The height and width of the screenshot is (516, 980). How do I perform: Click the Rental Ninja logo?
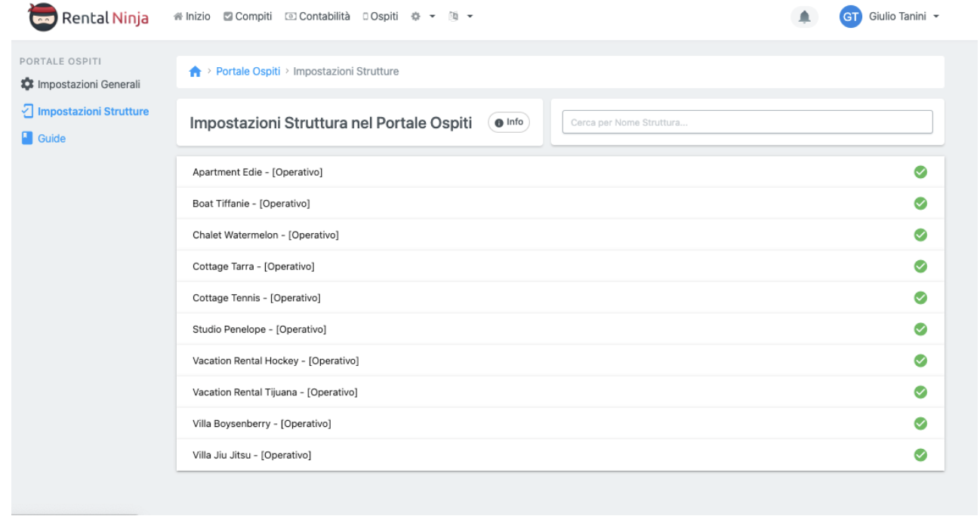[89, 17]
